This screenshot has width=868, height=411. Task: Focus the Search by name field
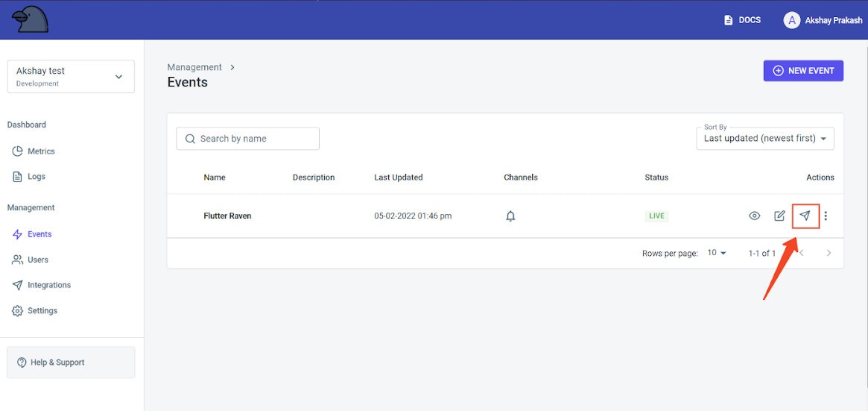247,139
